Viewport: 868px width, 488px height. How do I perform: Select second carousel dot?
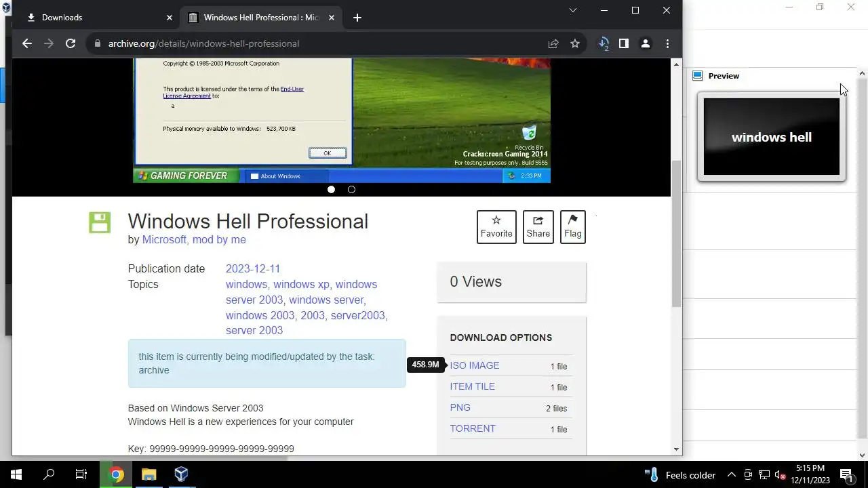(351, 189)
